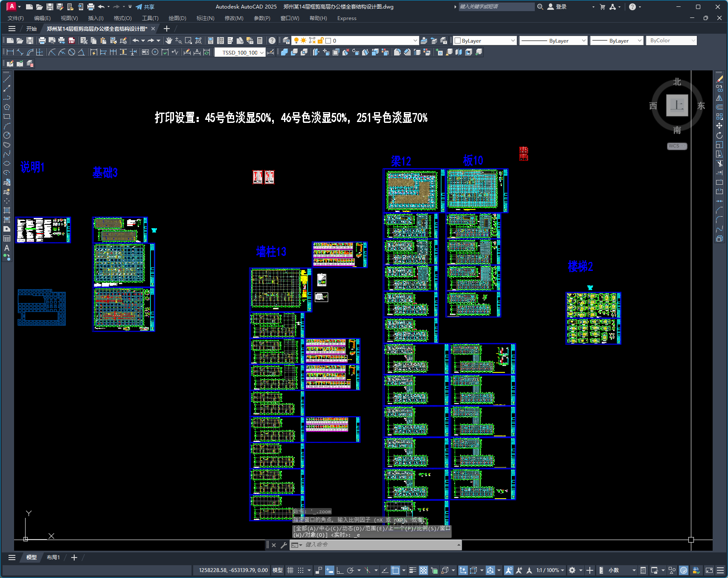Click the Center Mark dimension icon
This screenshot has height=578, width=728.
(x=155, y=52)
